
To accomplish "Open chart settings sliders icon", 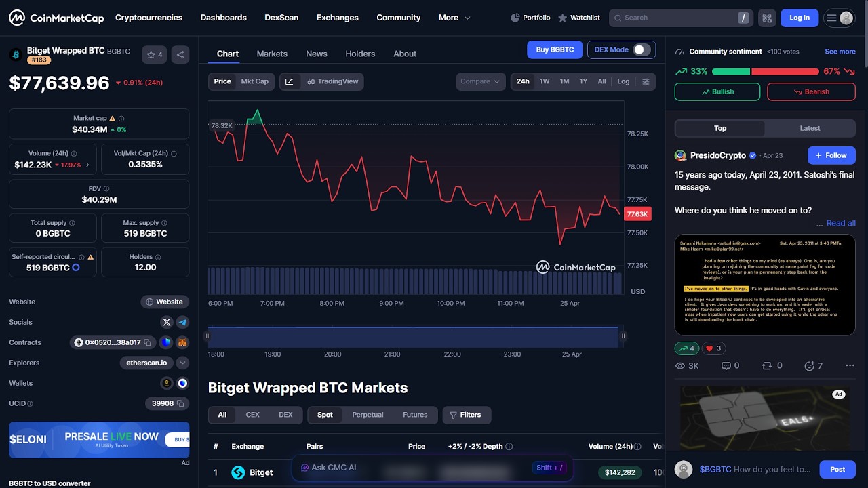I will [x=646, y=81].
